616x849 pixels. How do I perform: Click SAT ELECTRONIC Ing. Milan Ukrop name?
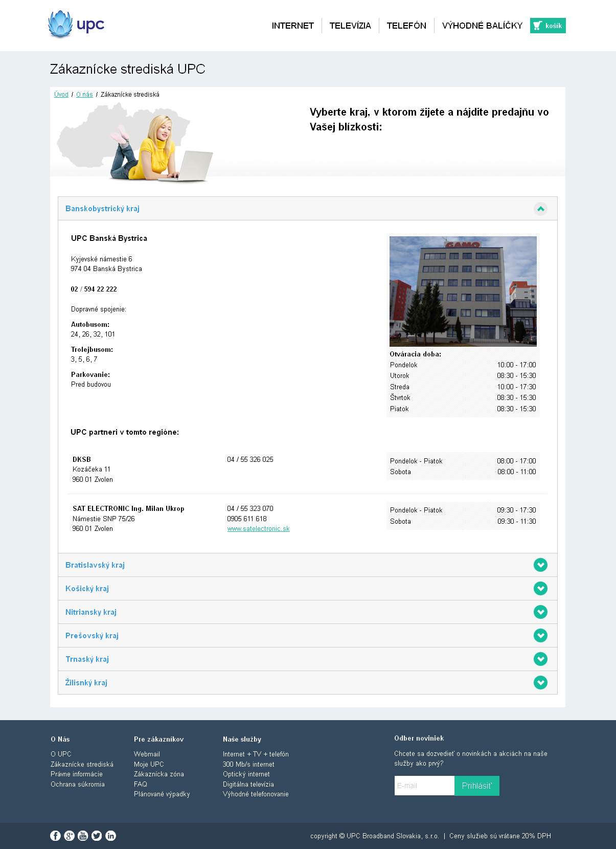point(128,509)
